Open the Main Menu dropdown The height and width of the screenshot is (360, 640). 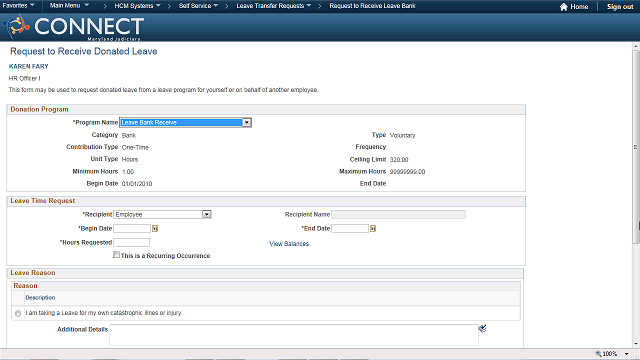[x=69, y=6]
